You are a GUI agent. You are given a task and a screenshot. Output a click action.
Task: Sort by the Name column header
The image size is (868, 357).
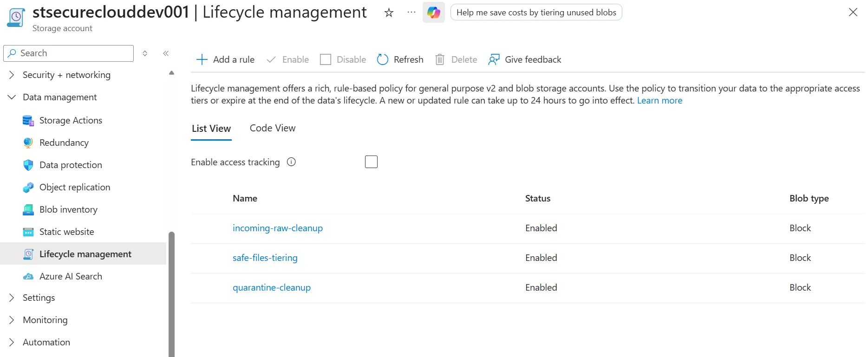coord(245,198)
